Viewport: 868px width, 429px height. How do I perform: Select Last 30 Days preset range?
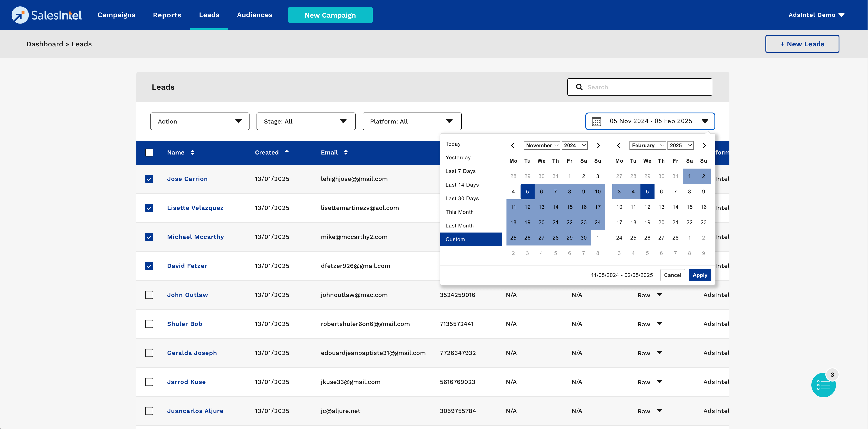(462, 198)
